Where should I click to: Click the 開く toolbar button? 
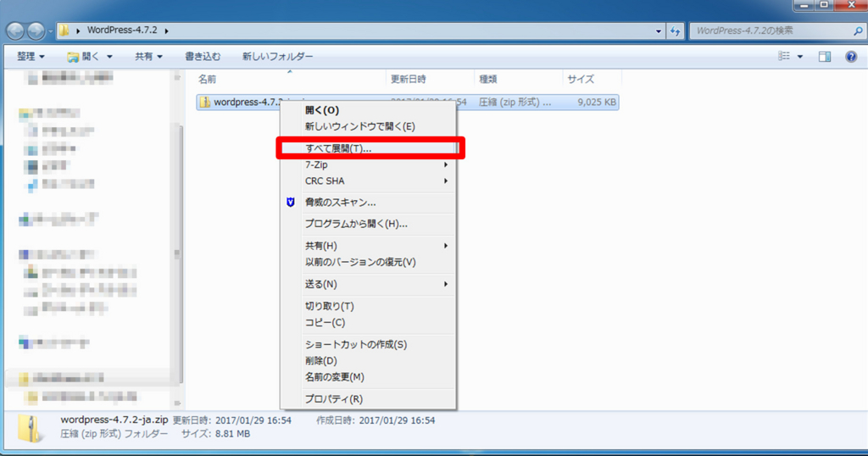tap(83, 57)
